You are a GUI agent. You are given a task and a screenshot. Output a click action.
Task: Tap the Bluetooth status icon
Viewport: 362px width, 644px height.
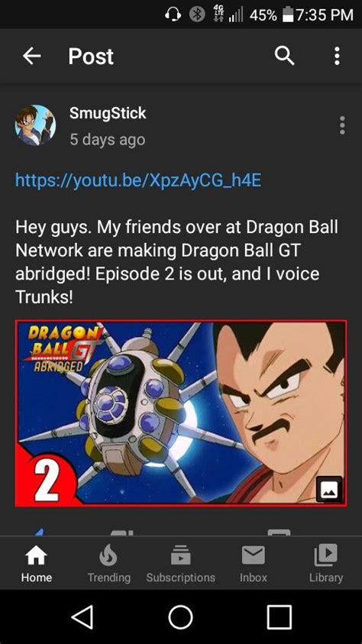[197, 15]
